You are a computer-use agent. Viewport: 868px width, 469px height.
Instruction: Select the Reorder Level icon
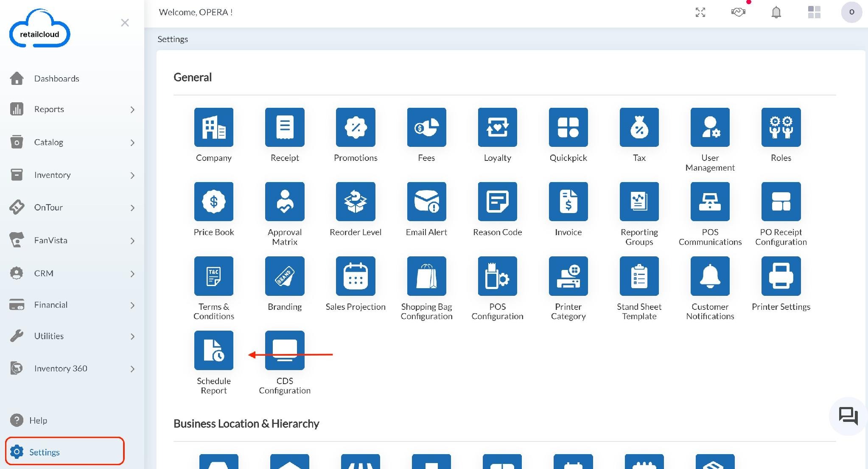(356, 202)
